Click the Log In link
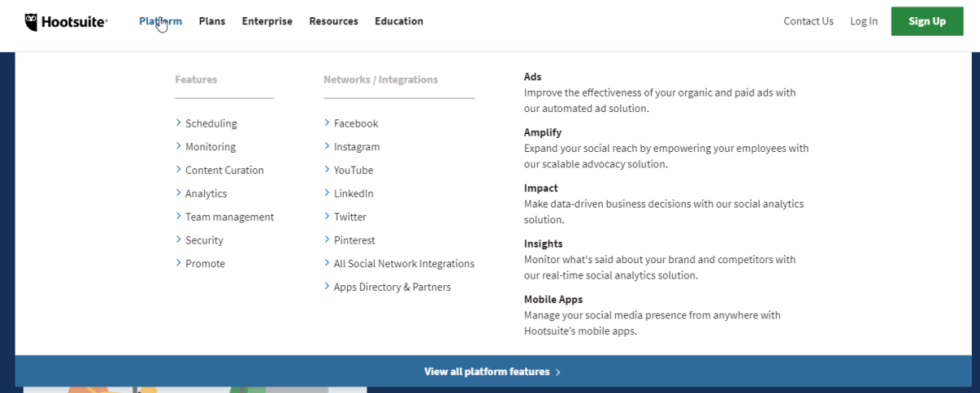This screenshot has width=980, height=393. click(x=863, y=21)
